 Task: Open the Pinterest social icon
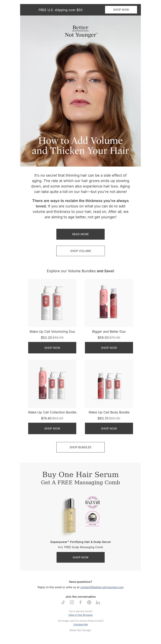pos(89,602)
